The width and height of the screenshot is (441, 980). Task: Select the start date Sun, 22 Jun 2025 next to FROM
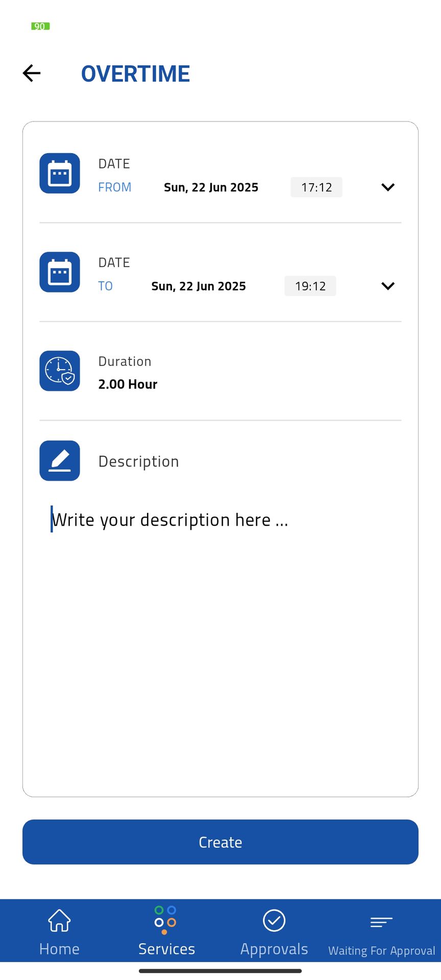(211, 187)
